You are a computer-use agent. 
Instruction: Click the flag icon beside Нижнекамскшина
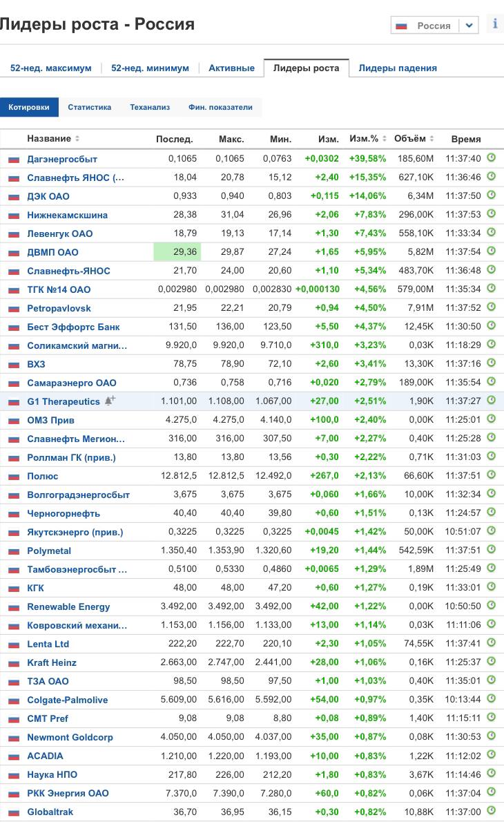click(x=14, y=216)
